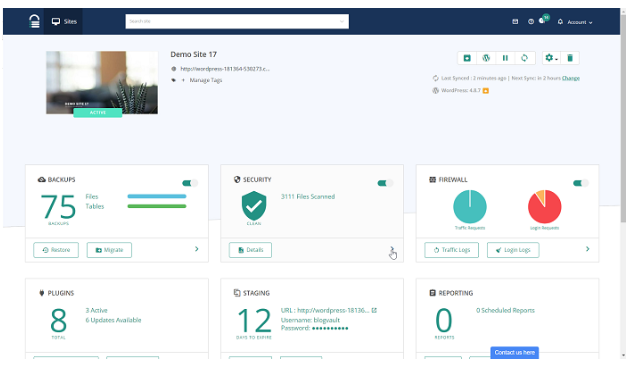The width and height of the screenshot is (631, 365).
Task: Click the 12 days to expire count
Action: click(x=254, y=320)
